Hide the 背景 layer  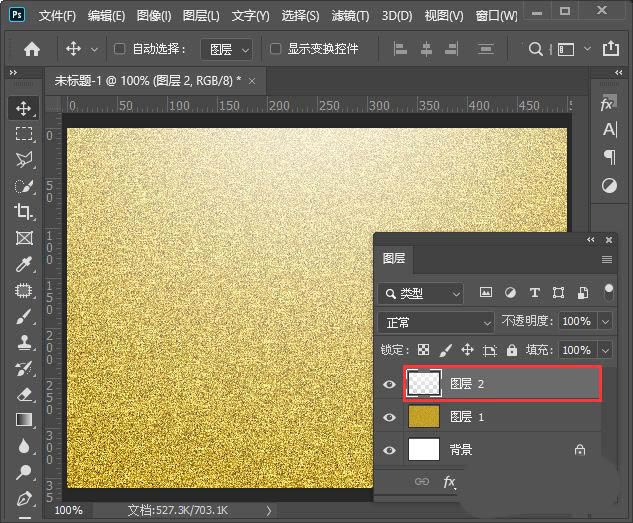click(389, 450)
